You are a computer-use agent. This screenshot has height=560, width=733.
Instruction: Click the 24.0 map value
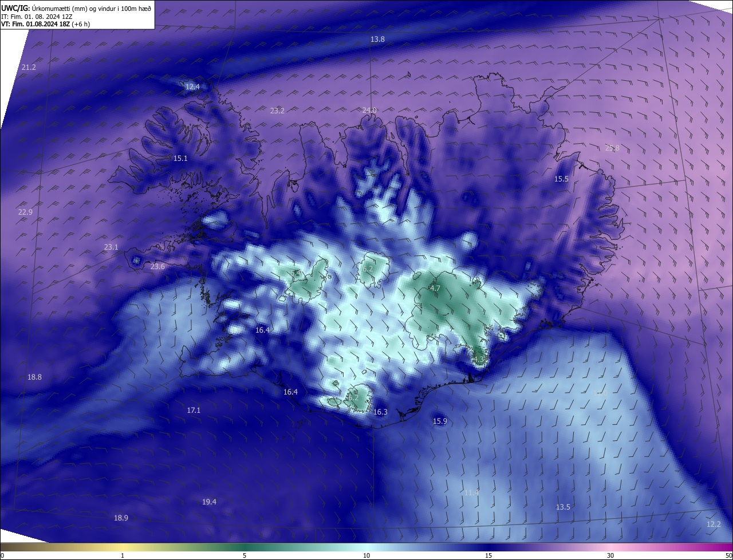(369, 110)
